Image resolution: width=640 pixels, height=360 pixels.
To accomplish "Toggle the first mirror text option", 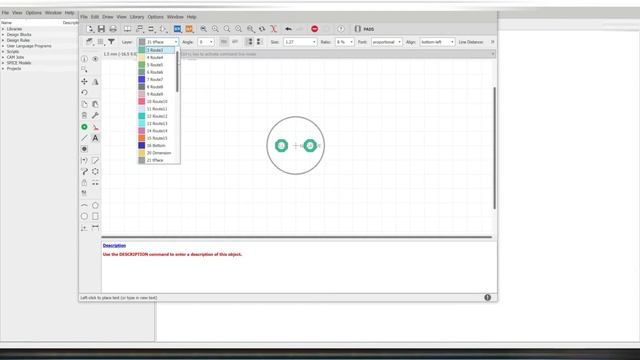I will 223,42.
